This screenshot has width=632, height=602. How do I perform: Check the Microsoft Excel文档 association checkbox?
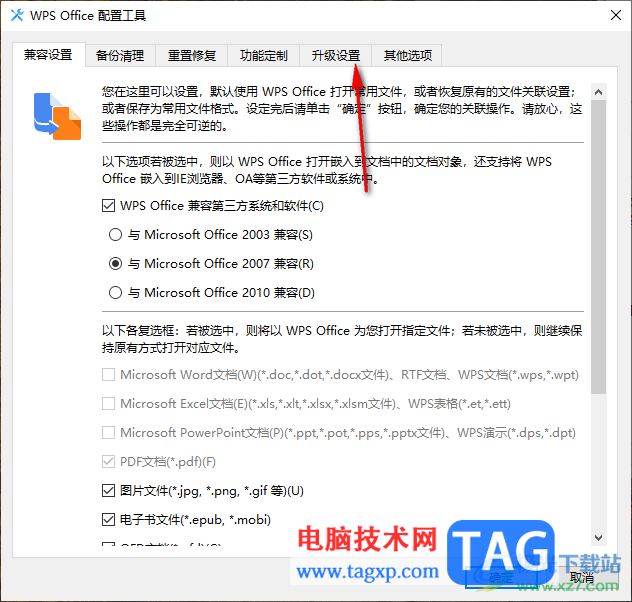(108, 404)
